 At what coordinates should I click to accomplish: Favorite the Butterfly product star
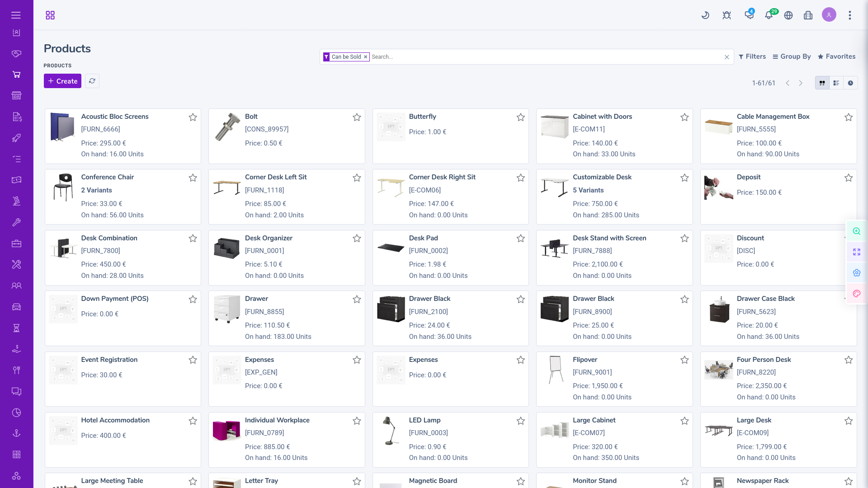pos(521,117)
